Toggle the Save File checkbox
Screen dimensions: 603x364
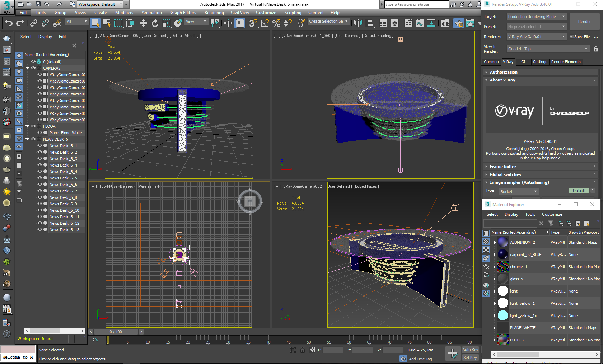click(572, 37)
